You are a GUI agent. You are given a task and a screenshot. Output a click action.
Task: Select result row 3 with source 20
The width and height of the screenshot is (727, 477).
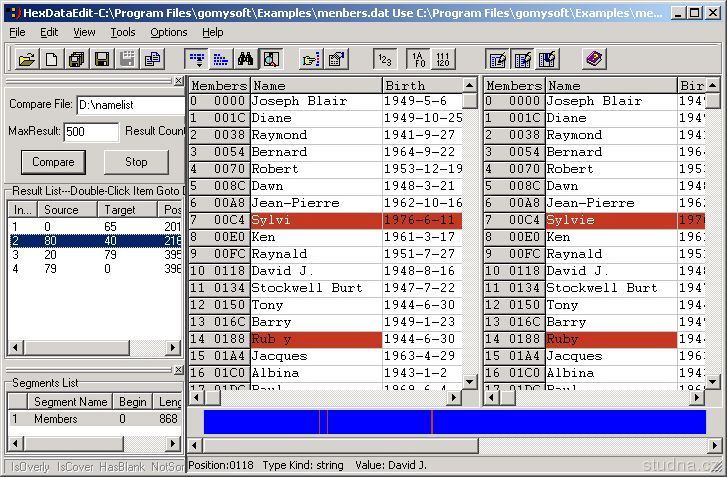pos(95,254)
